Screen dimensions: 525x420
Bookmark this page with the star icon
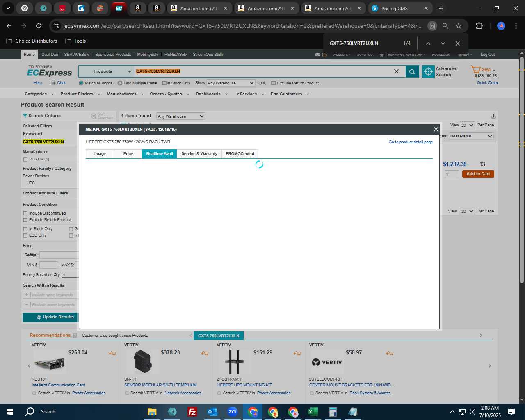click(459, 26)
